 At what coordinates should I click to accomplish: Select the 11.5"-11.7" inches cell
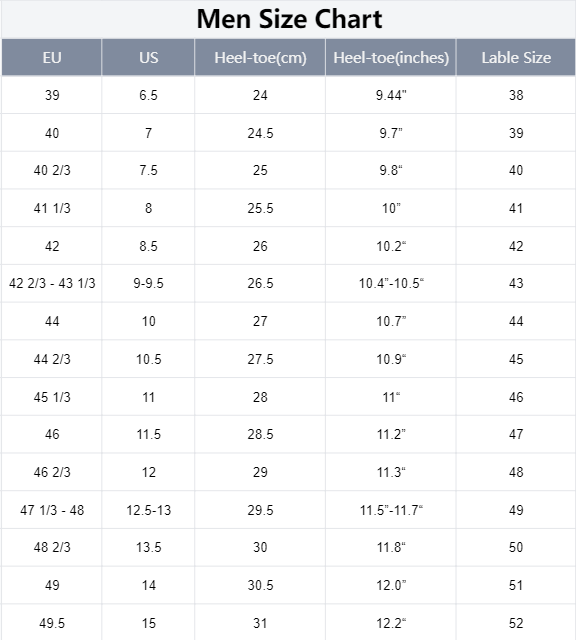pos(391,510)
